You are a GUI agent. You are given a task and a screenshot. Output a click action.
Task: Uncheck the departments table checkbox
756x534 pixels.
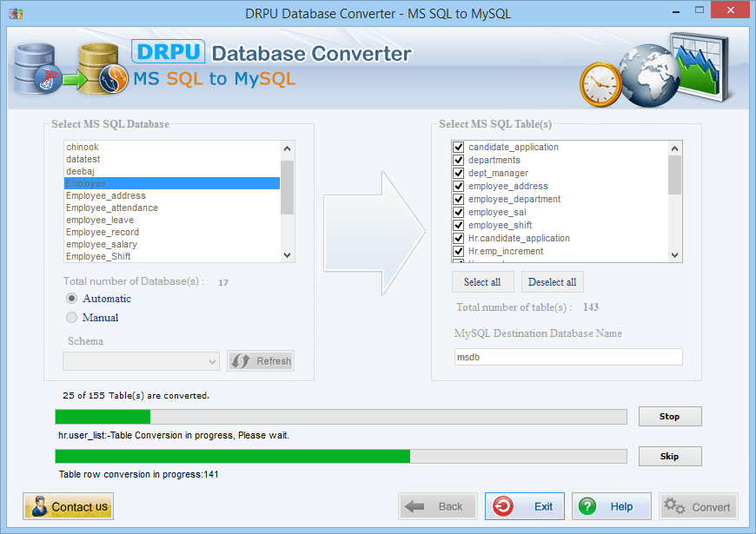pyautogui.click(x=459, y=160)
